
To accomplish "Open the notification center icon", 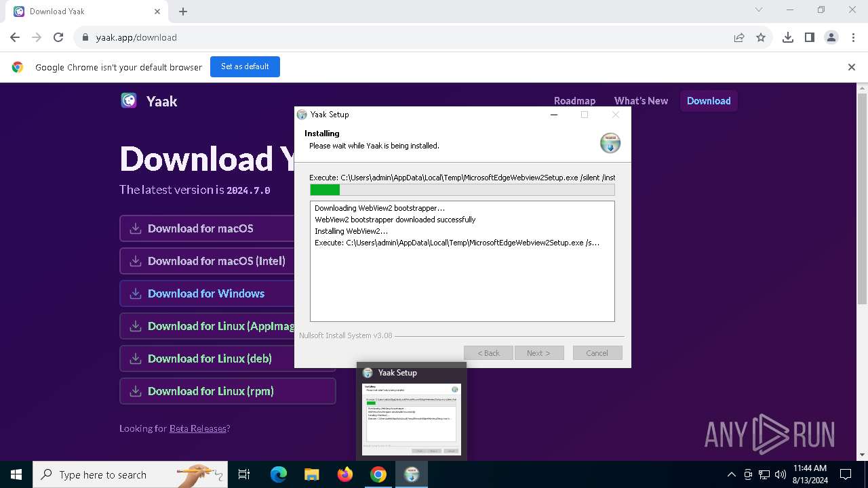I will pos(846,474).
